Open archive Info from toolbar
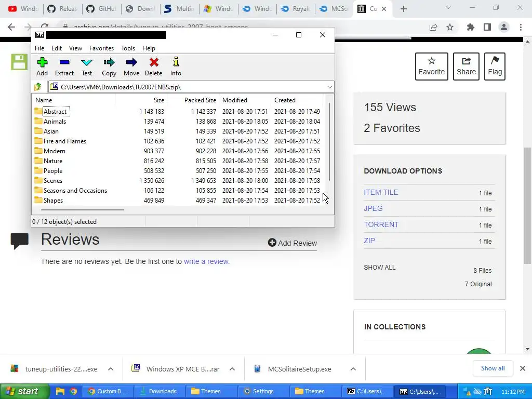Viewport: 532px width, 399px height. coord(176,67)
